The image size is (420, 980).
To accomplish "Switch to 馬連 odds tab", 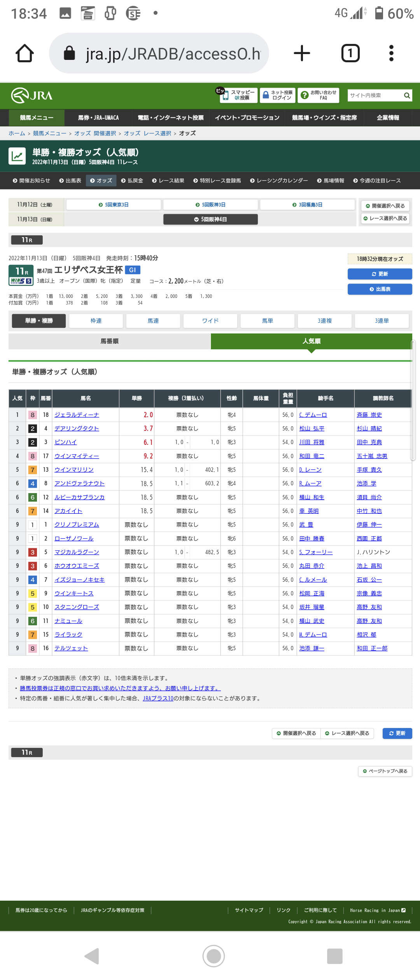I will coord(153,321).
